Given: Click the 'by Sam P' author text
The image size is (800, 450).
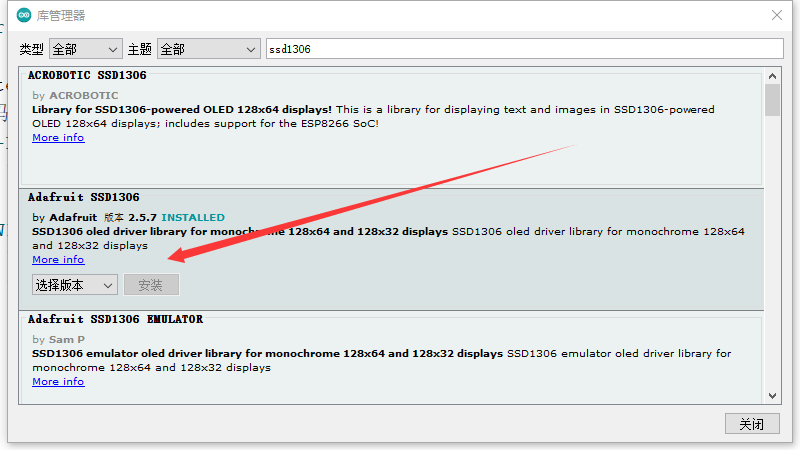Looking at the screenshot, I should (58, 339).
